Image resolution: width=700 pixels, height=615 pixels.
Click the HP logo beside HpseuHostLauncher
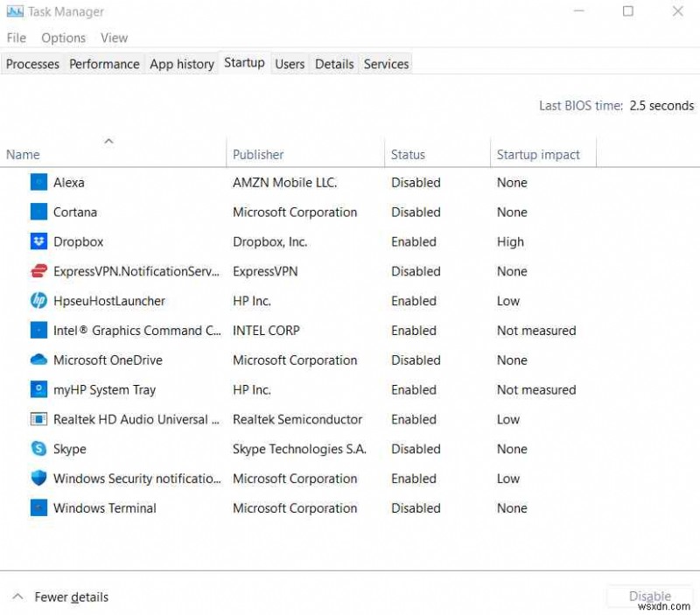point(38,300)
